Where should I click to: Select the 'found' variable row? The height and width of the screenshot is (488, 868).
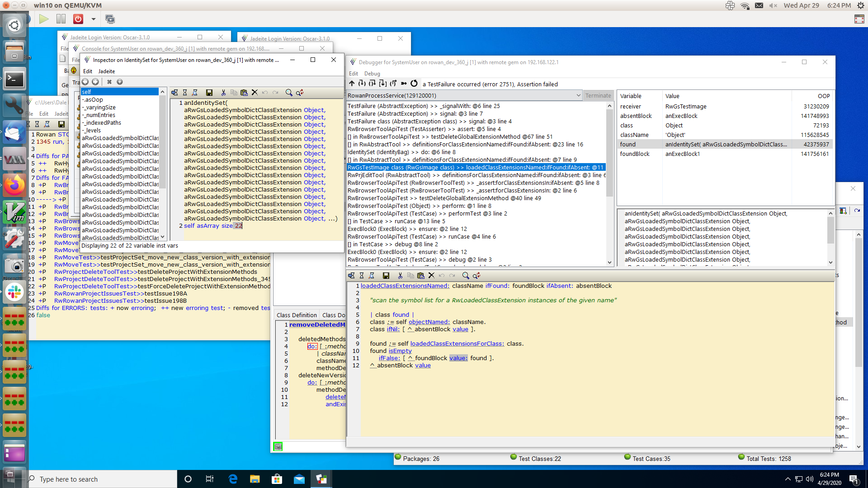click(726, 145)
